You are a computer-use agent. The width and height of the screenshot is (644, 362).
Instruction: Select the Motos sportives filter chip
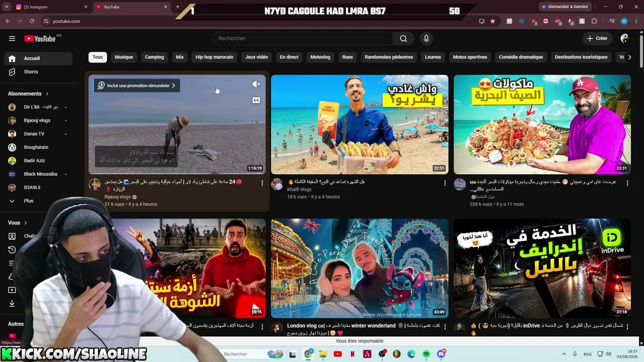[470, 57]
